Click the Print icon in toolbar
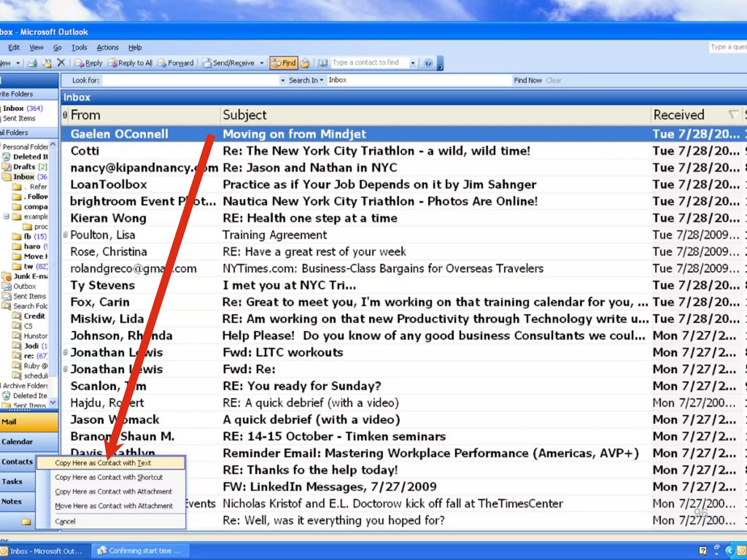The width and height of the screenshot is (747, 560). (x=32, y=63)
